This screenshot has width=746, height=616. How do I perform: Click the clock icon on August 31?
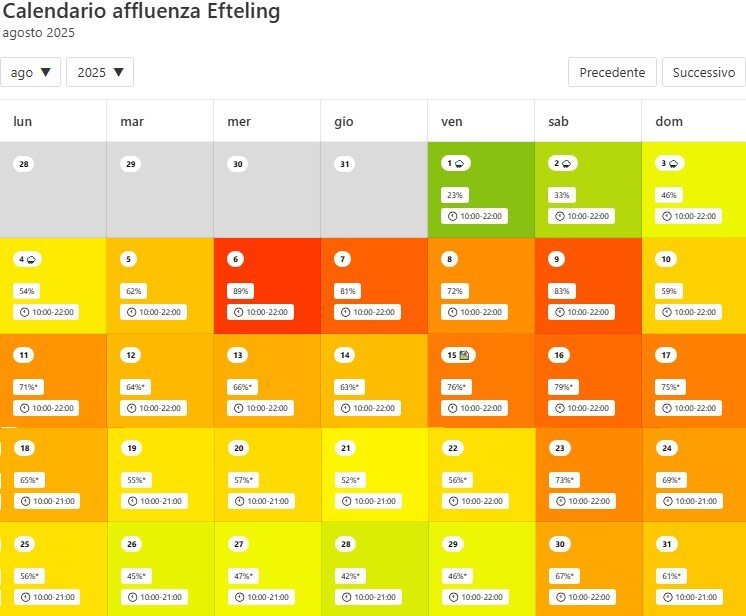666,597
